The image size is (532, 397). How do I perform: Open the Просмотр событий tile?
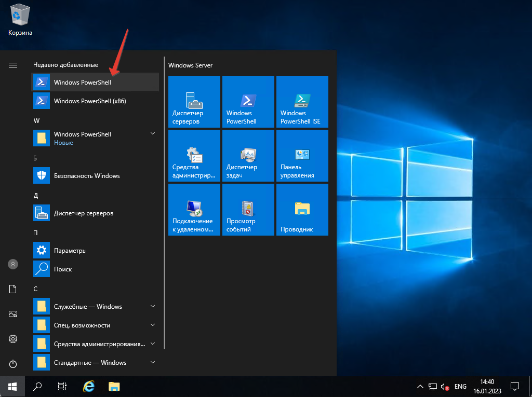coord(248,210)
